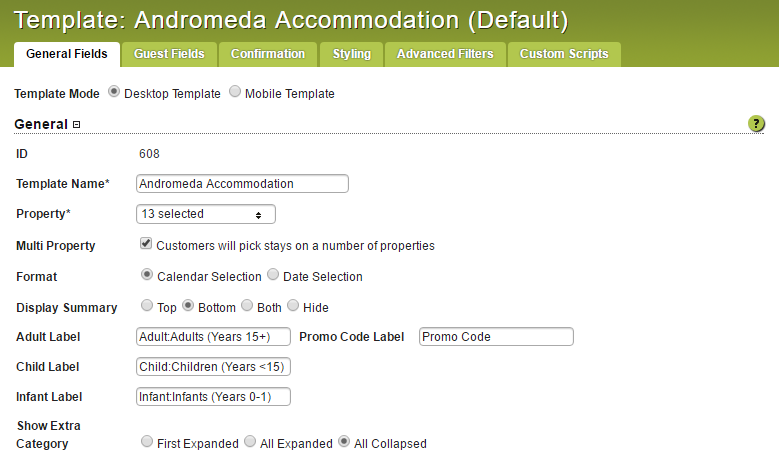Switch to Custom Scripts tab
The height and width of the screenshot is (464, 779).
click(x=564, y=54)
